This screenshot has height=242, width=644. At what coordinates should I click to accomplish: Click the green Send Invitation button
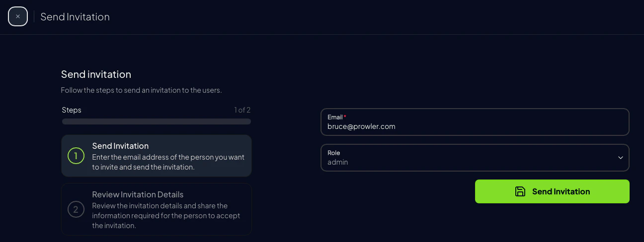[552, 191]
